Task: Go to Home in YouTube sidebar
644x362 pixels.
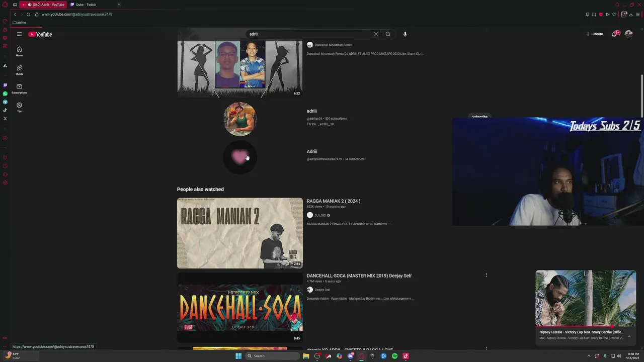Action: click(19, 51)
